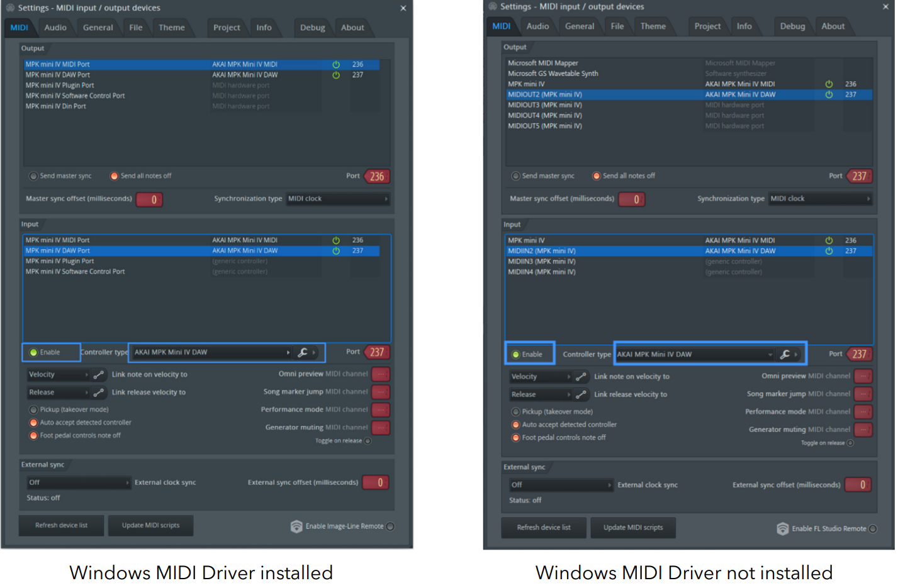
Task: Open Synchronization type dropdown in right window
Action: pos(821,199)
